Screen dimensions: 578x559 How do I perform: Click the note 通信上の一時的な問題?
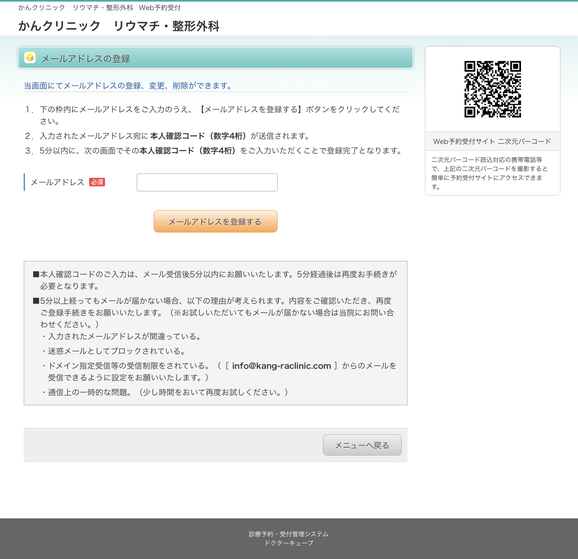[165, 392]
